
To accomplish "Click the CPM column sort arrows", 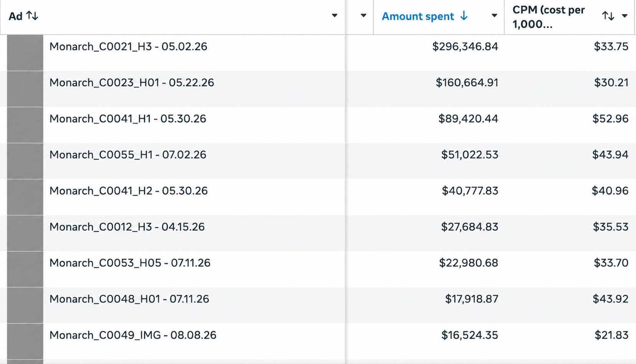I will (608, 16).
